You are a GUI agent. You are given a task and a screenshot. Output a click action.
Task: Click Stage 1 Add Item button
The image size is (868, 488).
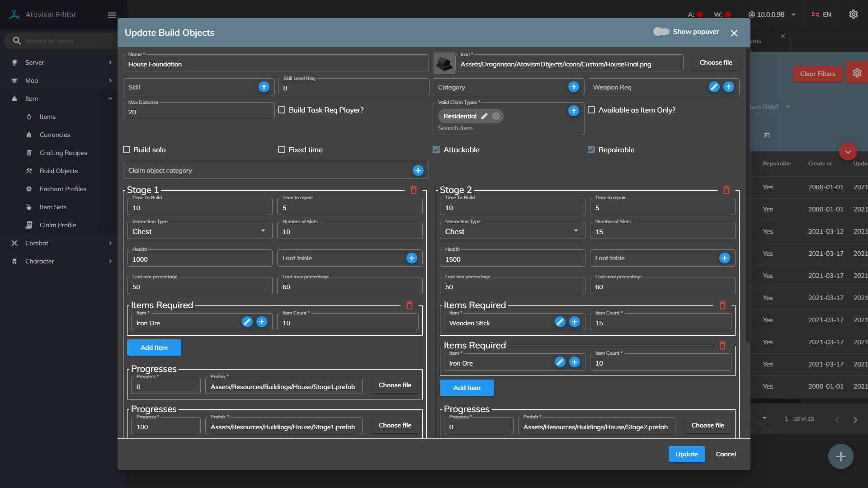pos(154,347)
